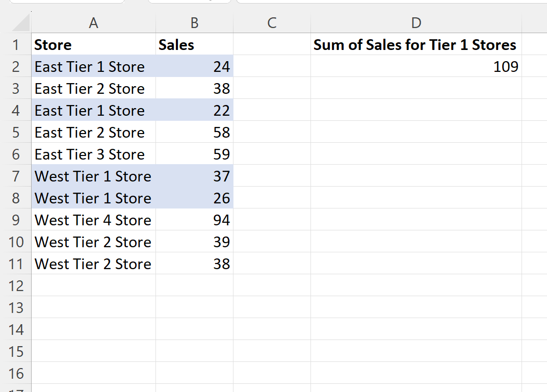Select the highlighted West Tier 1 Store cell

[93, 176]
